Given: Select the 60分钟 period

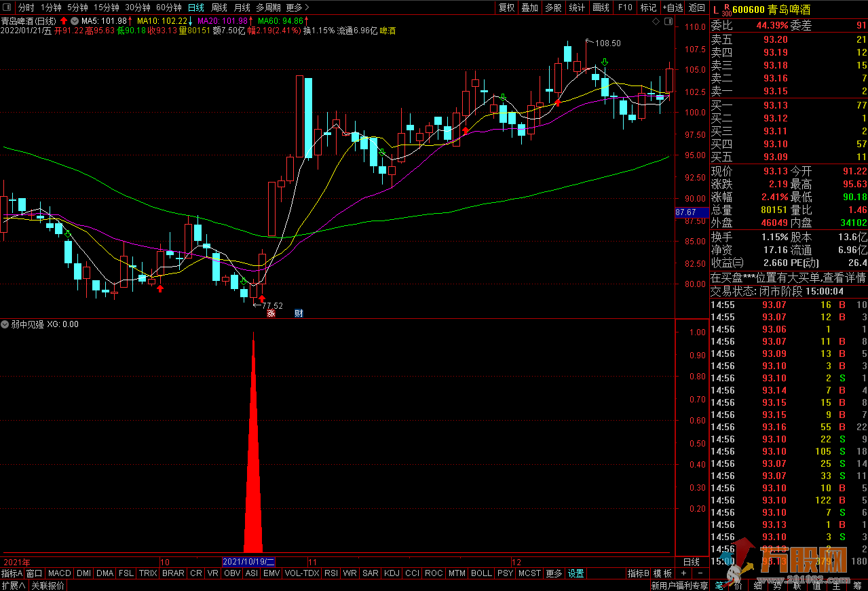Looking at the screenshot, I should coord(169,7).
